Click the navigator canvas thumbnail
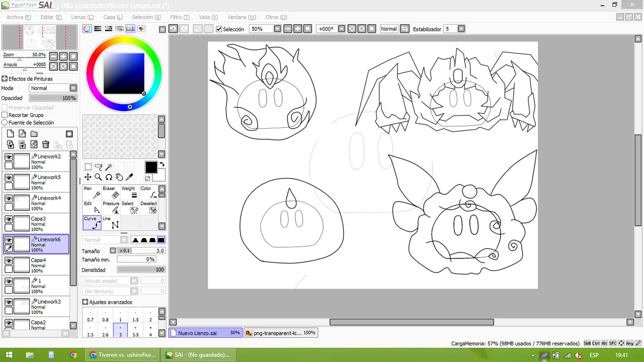 click(39, 37)
